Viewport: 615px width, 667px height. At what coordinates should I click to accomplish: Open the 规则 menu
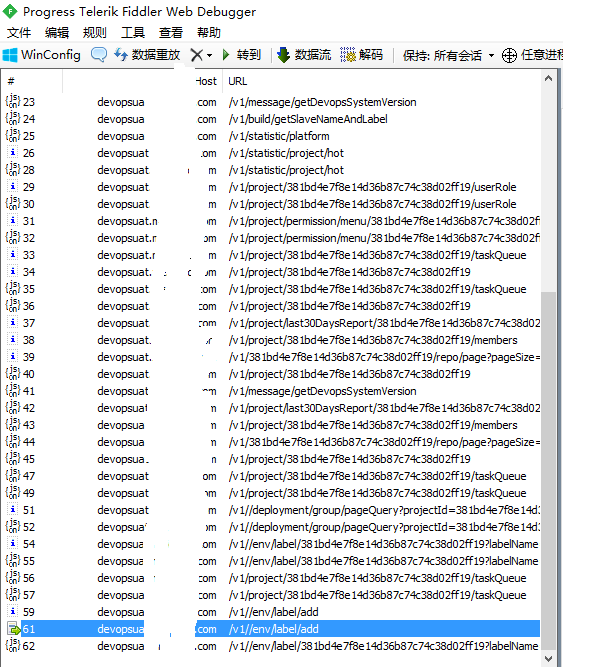click(x=94, y=33)
